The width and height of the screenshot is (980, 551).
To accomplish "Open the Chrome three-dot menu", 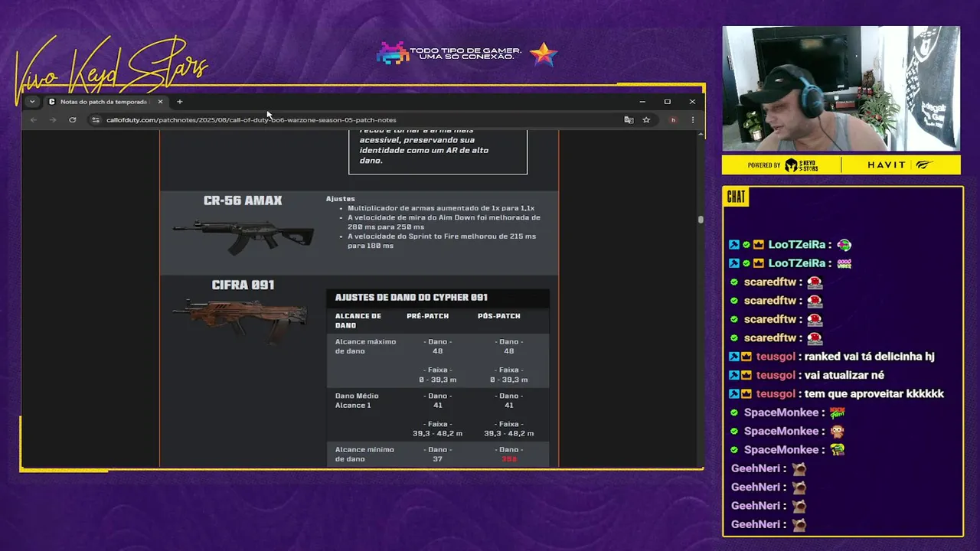I will coord(693,120).
